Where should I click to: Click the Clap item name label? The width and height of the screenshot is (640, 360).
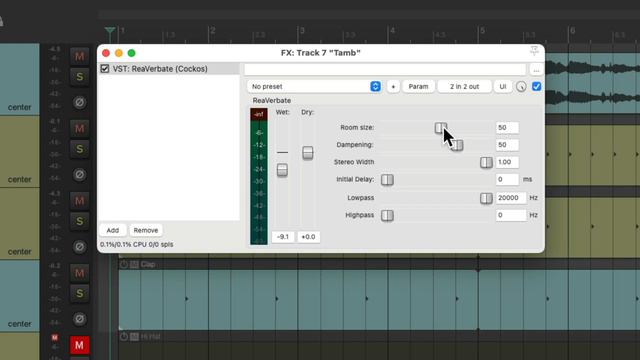click(x=148, y=264)
